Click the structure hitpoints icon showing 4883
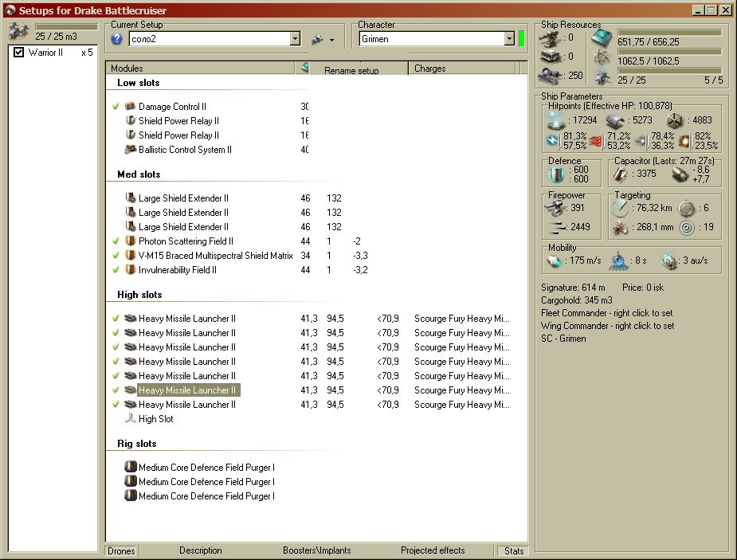Viewport: 737px width, 560px height. coord(675,121)
